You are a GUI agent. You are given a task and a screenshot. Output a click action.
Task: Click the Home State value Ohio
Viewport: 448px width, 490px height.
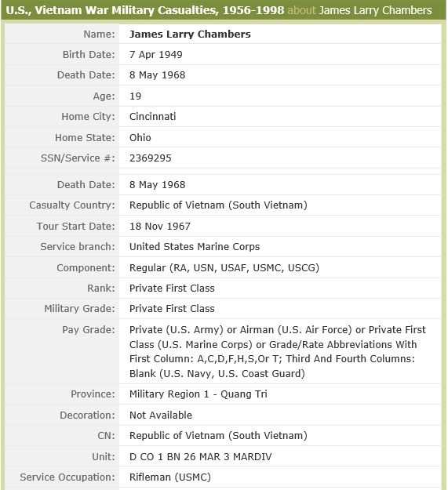[140, 137]
